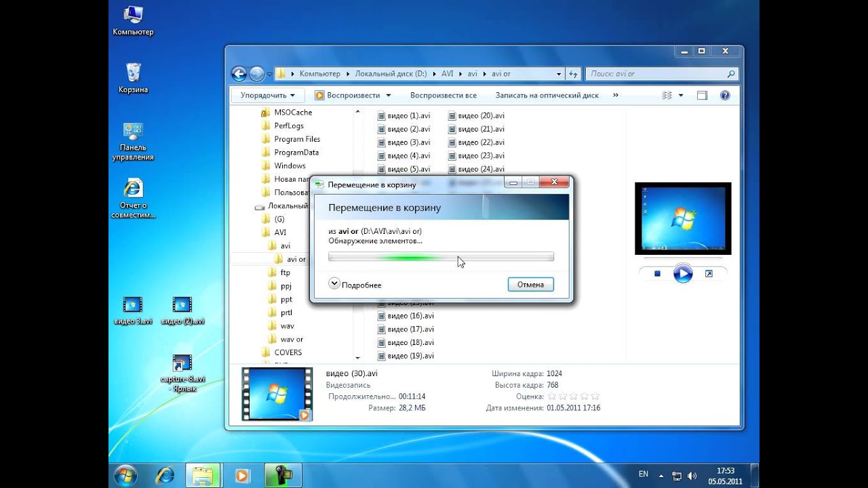Click Записать на оптический диск
Viewport: 868px width, 488px height.
coord(547,96)
